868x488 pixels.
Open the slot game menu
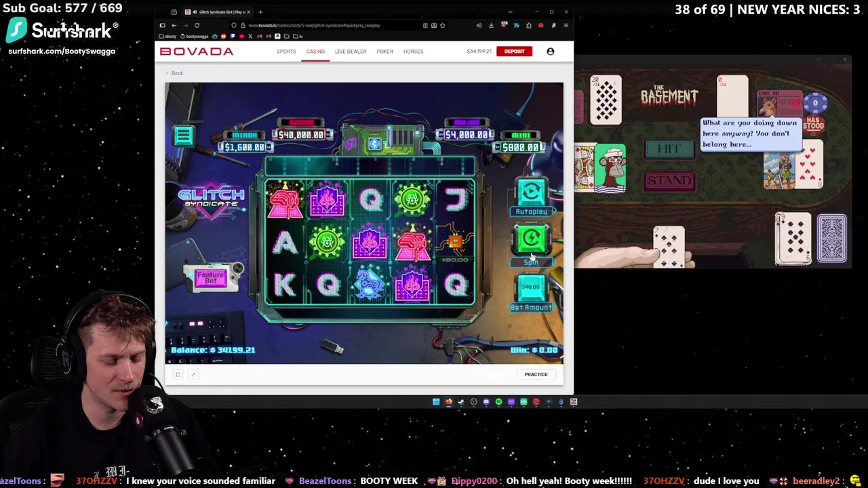(183, 136)
